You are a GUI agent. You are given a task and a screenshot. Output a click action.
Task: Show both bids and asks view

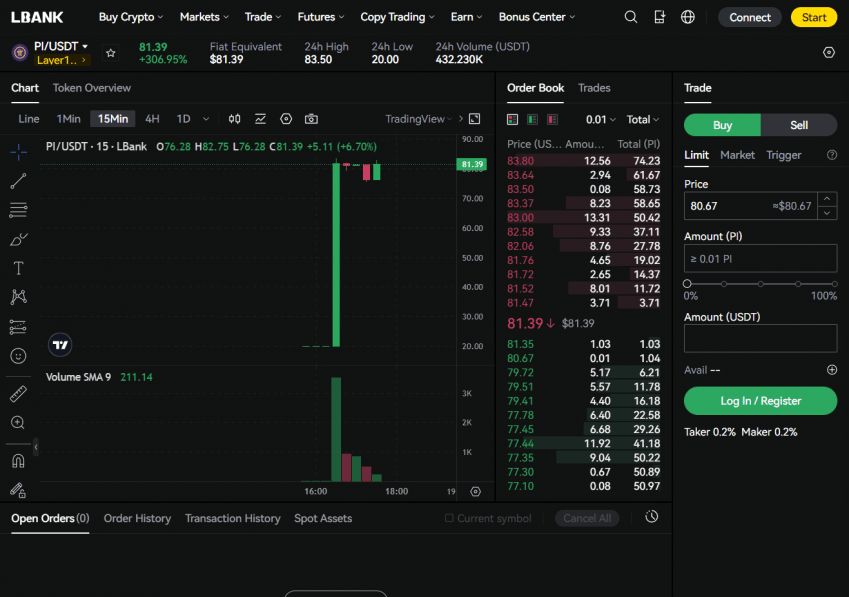click(512, 119)
